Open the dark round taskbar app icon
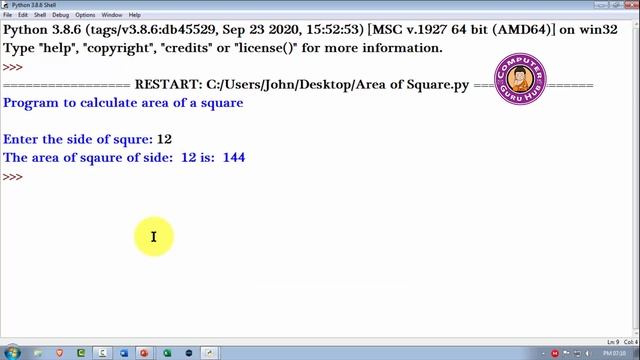This screenshot has width=640, height=360. click(x=189, y=353)
